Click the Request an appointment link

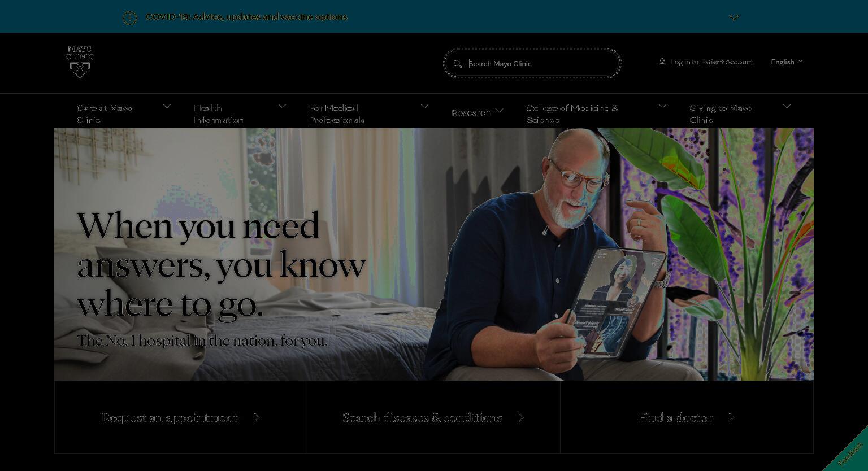pyautogui.click(x=170, y=417)
